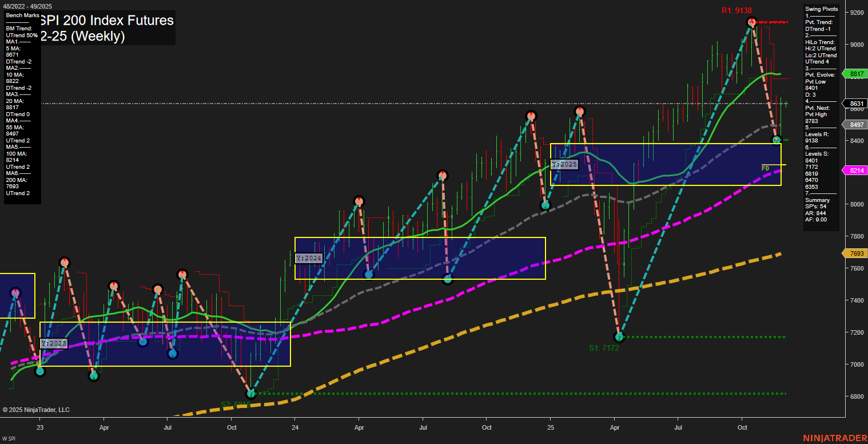
Task: Click the 9000 price axis label
Action: (x=857, y=44)
